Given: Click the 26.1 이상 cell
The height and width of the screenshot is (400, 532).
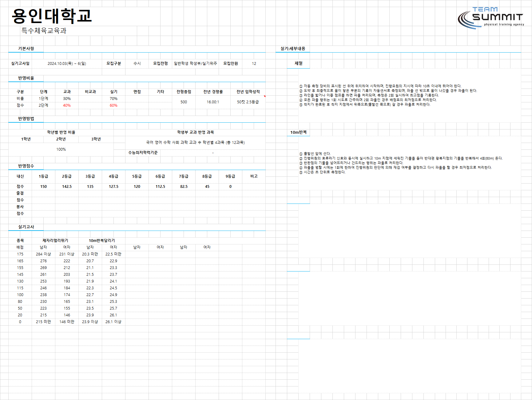Looking at the screenshot, I should coord(113,322).
